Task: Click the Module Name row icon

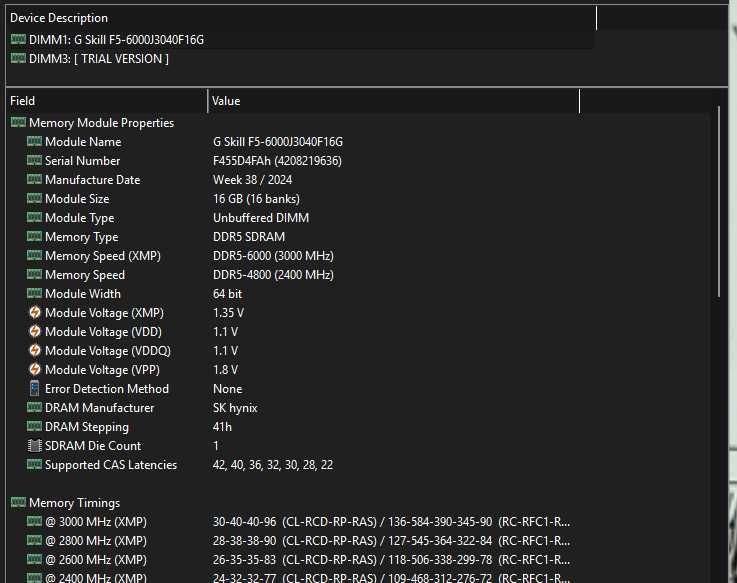Action: click(34, 141)
